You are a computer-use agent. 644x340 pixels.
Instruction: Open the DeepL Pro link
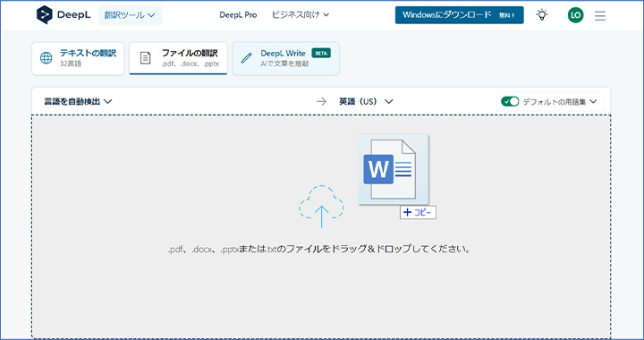pyautogui.click(x=238, y=15)
